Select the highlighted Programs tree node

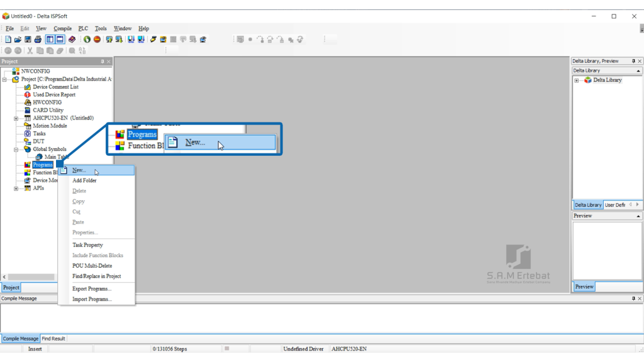(x=43, y=165)
